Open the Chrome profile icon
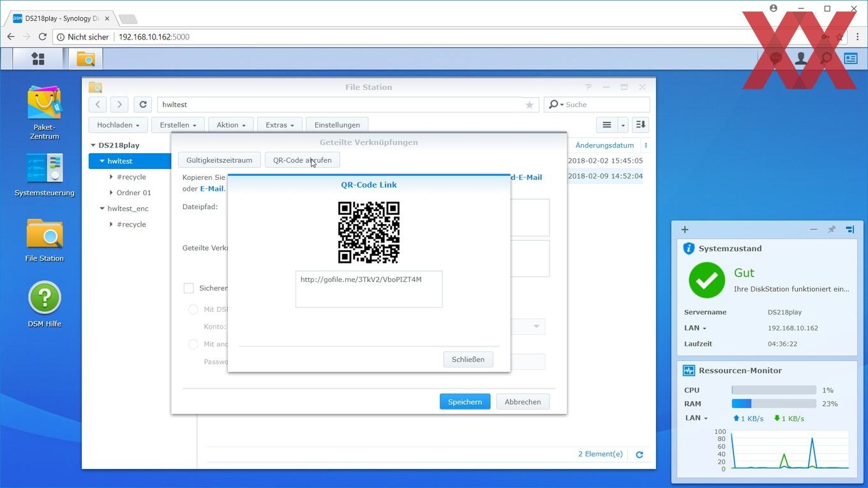 click(774, 8)
